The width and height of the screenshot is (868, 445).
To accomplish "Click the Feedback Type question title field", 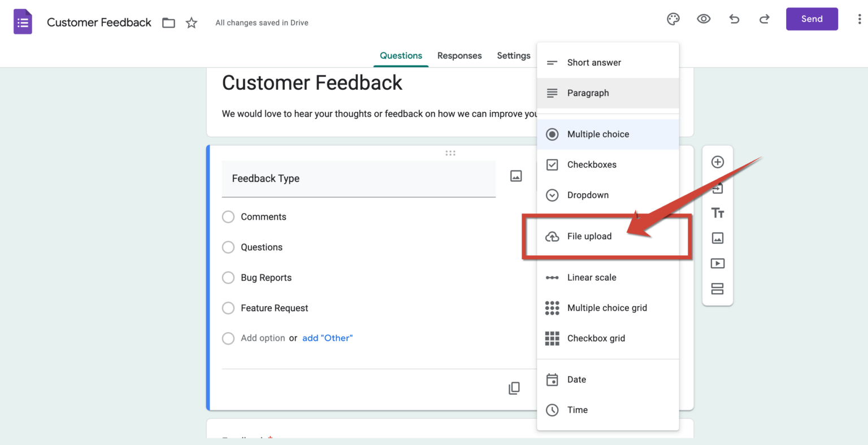I will (x=358, y=178).
